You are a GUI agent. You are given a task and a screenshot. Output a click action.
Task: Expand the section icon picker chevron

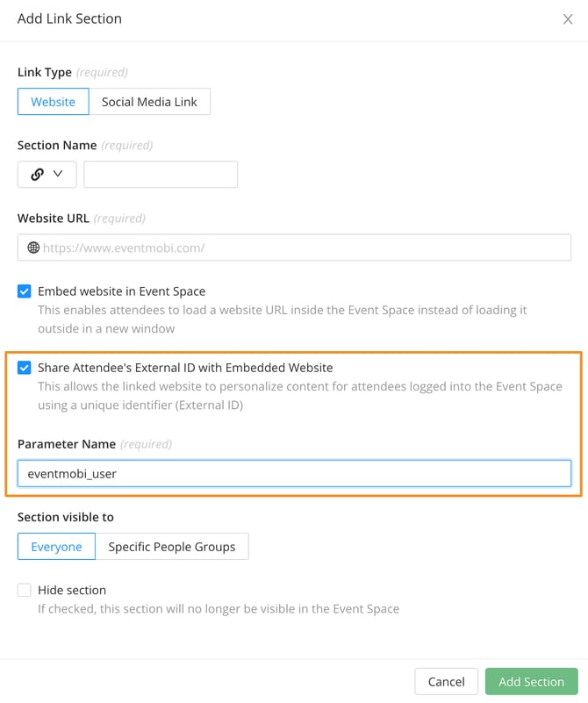59,174
